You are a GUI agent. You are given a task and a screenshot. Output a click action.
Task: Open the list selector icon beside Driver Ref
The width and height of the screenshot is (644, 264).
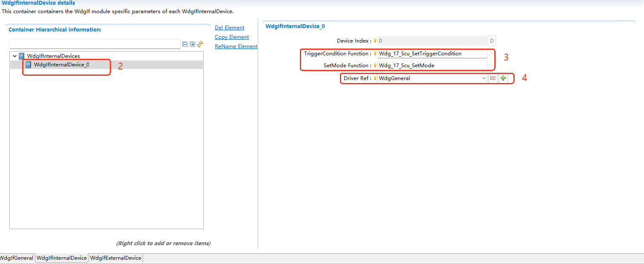[493, 78]
